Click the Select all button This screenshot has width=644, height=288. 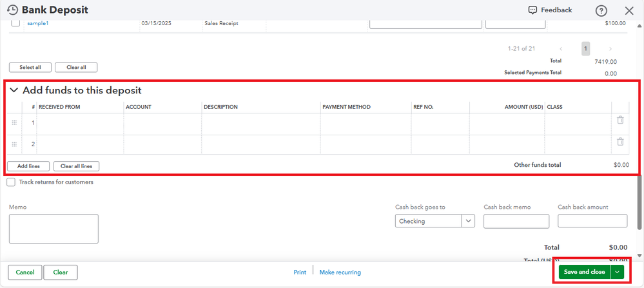(x=30, y=67)
